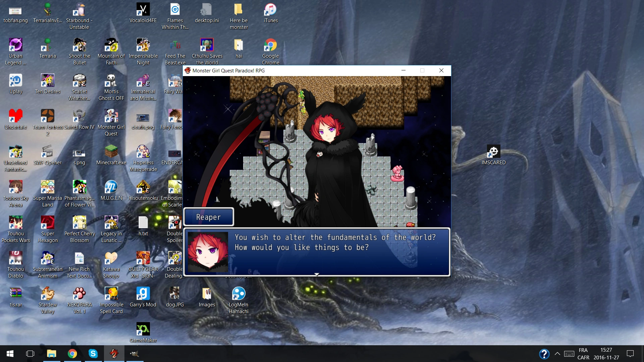Open LogMeIn Hamachi desktop shortcut
Image resolution: width=644 pixels, height=362 pixels.
tap(238, 294)
